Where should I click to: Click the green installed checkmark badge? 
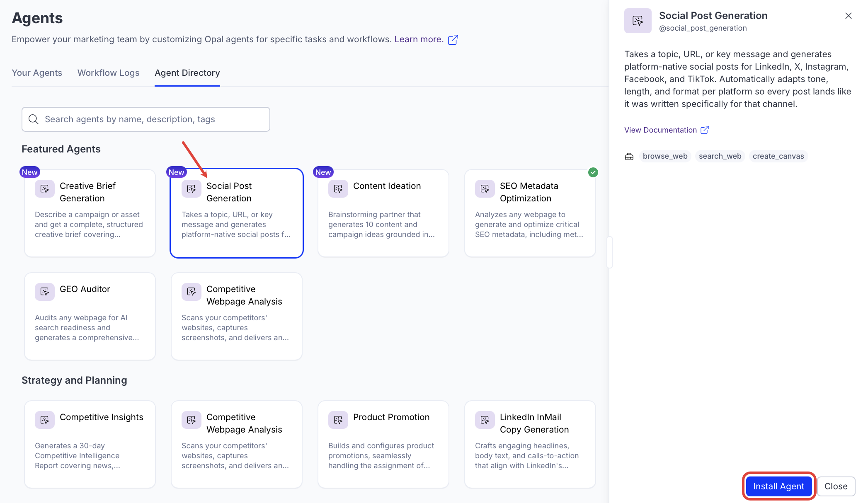pos(593,172)
